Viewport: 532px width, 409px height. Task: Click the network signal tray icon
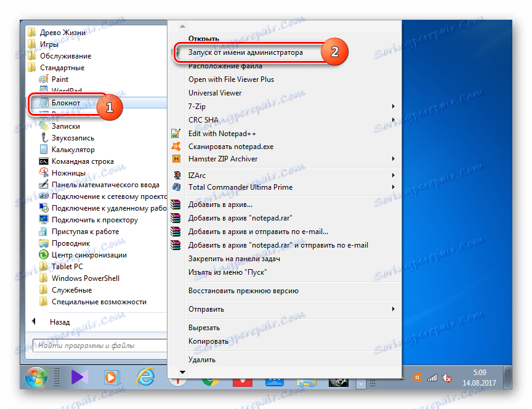tap(432, 378)
